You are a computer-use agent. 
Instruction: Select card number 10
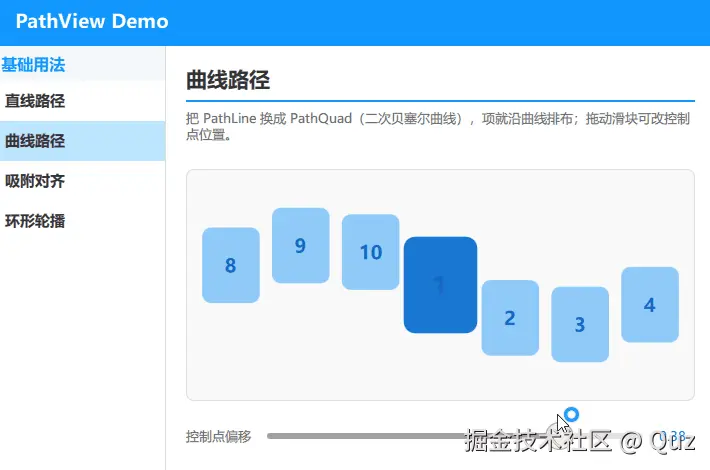(x=370, y=252)
